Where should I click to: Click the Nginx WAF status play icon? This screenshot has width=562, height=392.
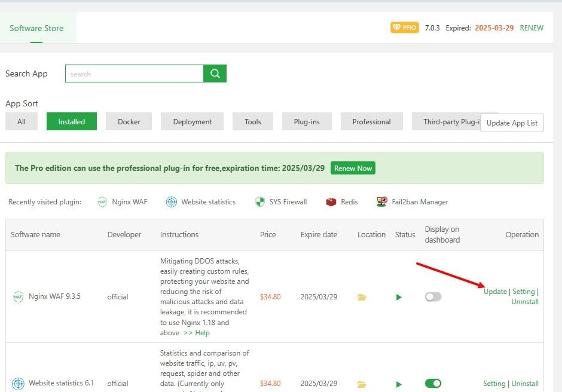pyautogui.click(x=399, y=297)
